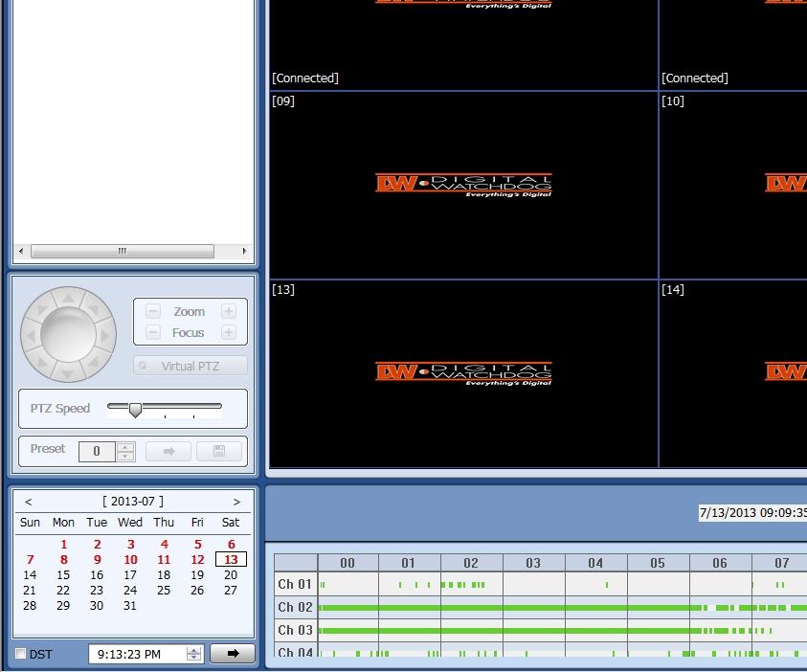Go to next month in calendar
The height and width of the screenshot is (672, 807).
pyautogui.click(x=236, y=502)
